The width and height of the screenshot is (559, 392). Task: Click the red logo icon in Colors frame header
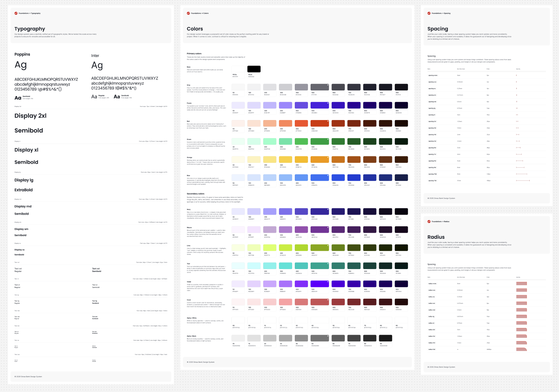pyautogui.click(x=189, y=13)
